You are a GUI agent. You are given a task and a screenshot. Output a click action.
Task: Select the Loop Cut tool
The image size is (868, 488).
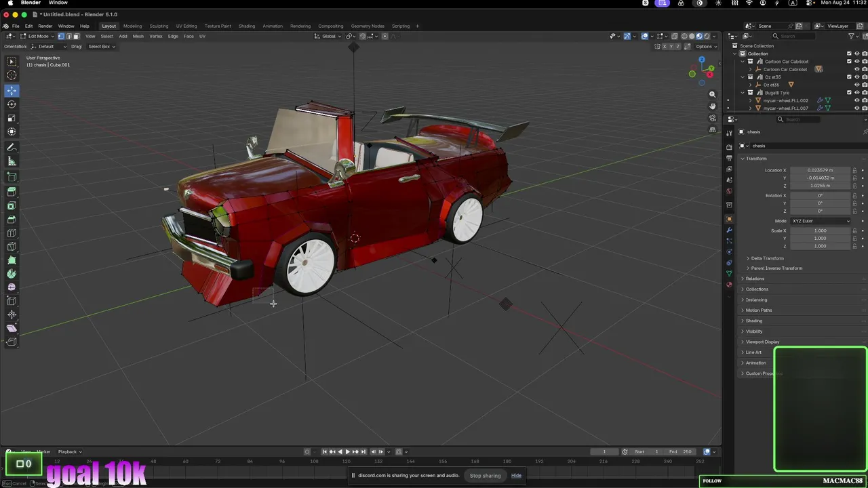[x=12, y=233]
